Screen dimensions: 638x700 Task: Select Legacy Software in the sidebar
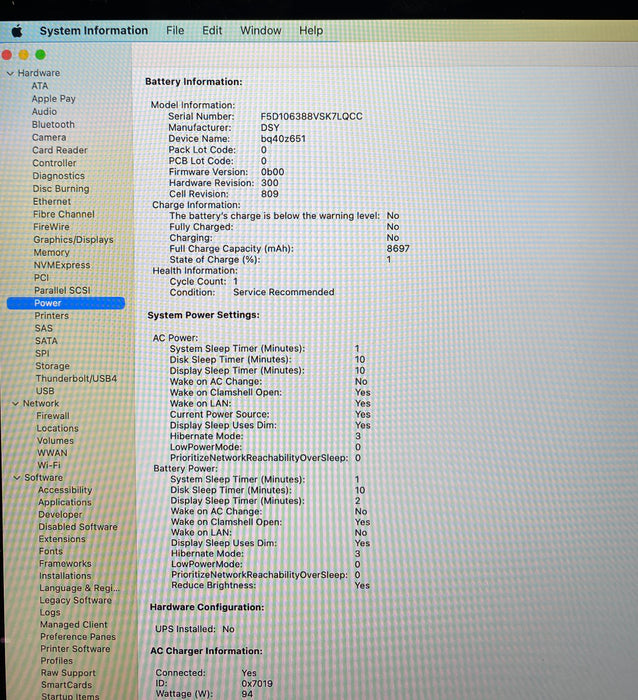pos(75,600)
